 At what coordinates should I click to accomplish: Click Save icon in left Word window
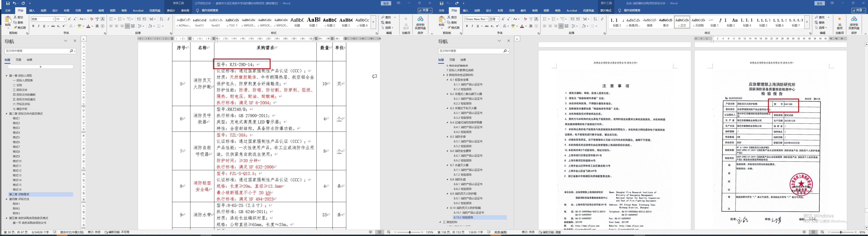coord(8,3)
